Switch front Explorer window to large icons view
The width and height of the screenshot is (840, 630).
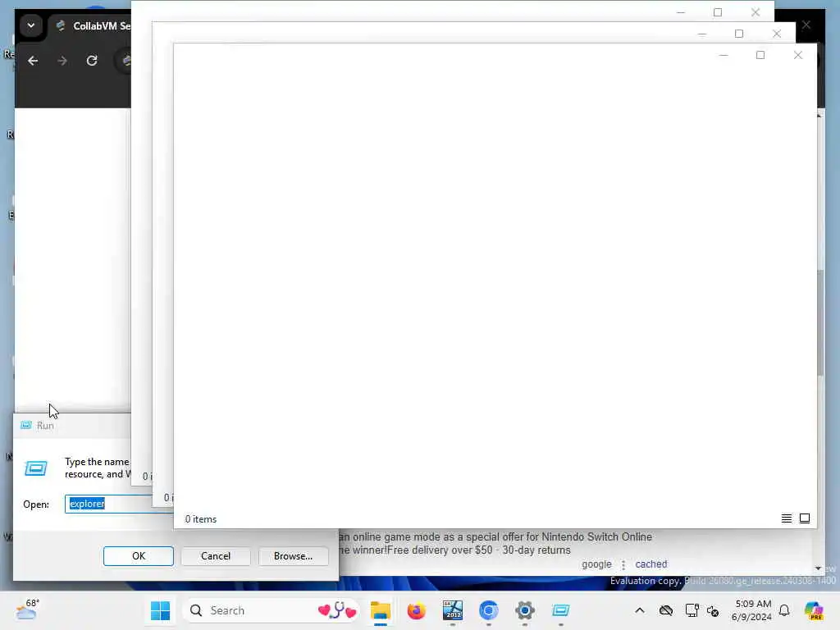tap(805, 518)
